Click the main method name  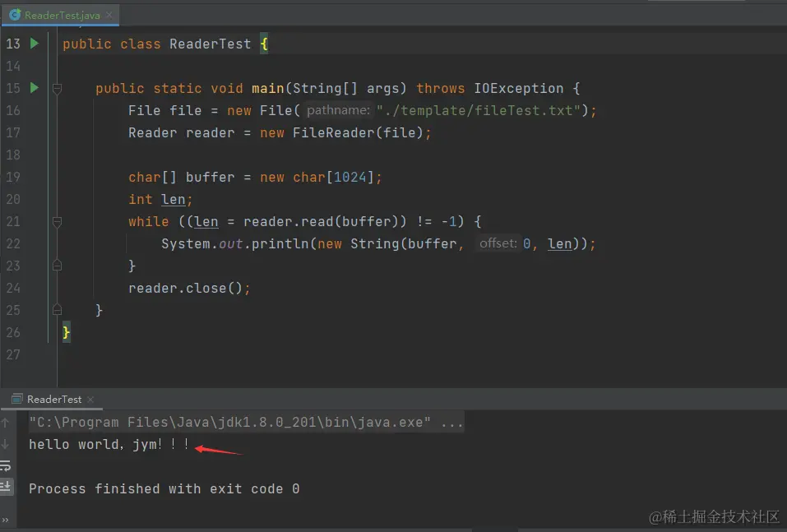point(268,88)
